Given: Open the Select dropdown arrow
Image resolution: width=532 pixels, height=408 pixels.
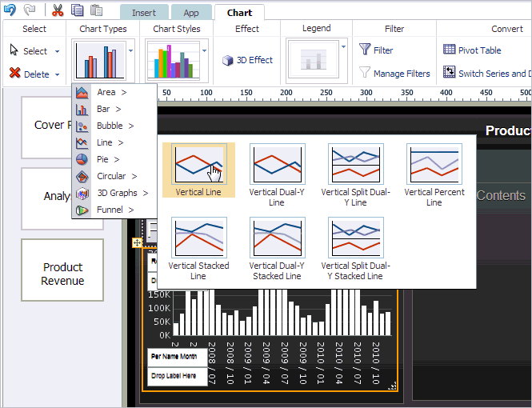Looking at the screenshot, I should [57, 51].
